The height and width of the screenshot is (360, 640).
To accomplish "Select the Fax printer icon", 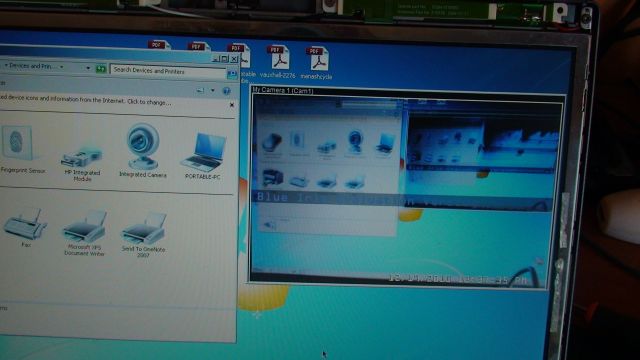I will 25,224.
